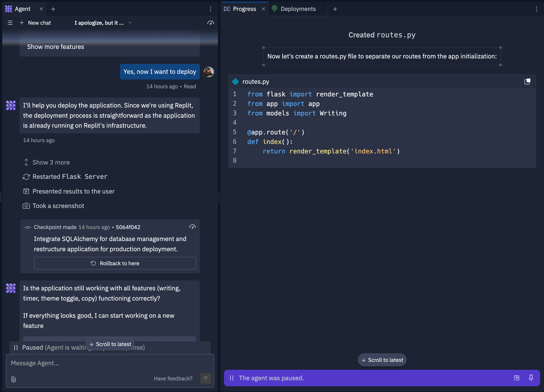Start a New chat
The image size is (544, 392).
[35, 23]
